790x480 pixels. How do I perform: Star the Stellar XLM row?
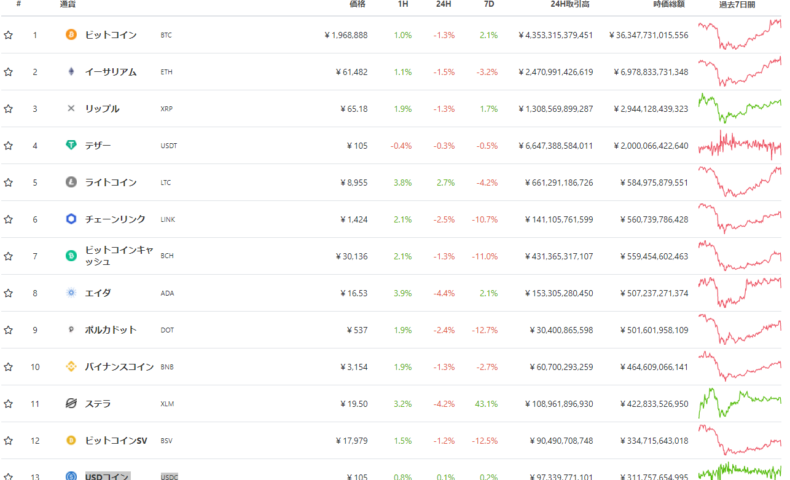(8, 403)
